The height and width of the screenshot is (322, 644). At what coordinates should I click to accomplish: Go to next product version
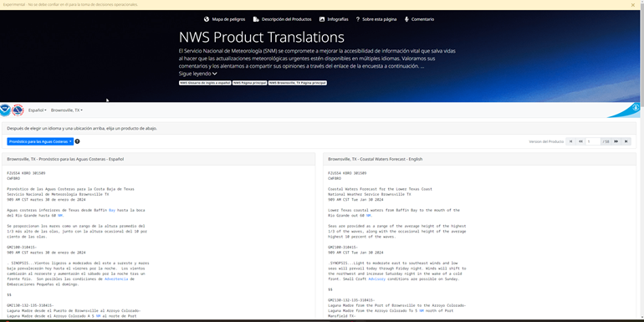pos(616,141)
